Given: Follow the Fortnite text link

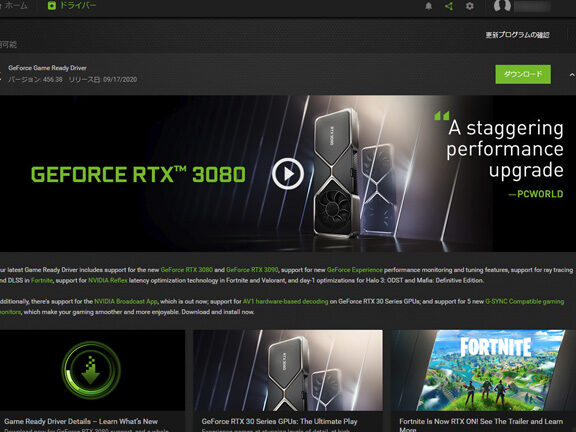Looking at the screenshot, I should click(42, 280).
